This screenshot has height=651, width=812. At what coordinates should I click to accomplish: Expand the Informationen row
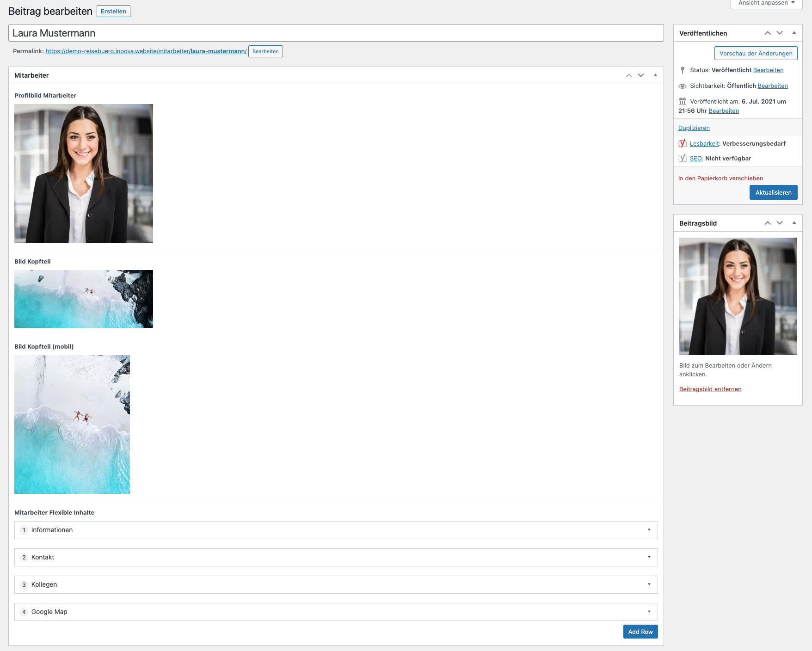click(x=649, y=530)
